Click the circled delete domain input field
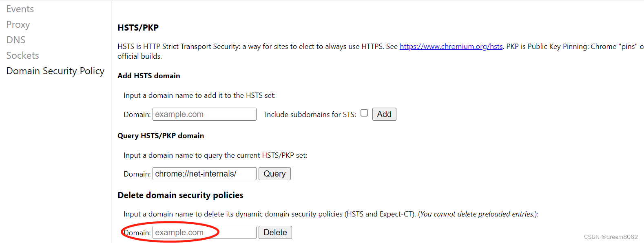Screen dimensions: 644x243 coord(204,232)
